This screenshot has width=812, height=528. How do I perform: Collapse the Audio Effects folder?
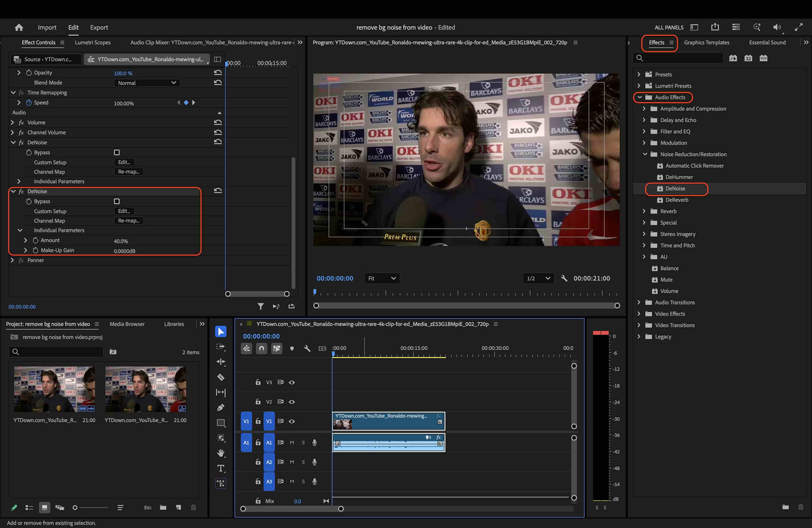(x=640, y=97)
